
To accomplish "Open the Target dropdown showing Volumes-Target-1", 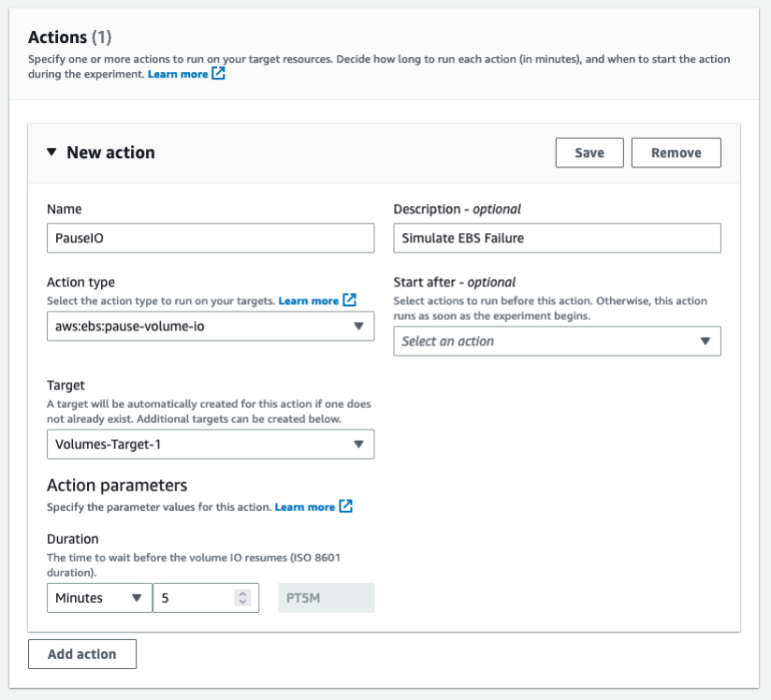I will (211, 445).
